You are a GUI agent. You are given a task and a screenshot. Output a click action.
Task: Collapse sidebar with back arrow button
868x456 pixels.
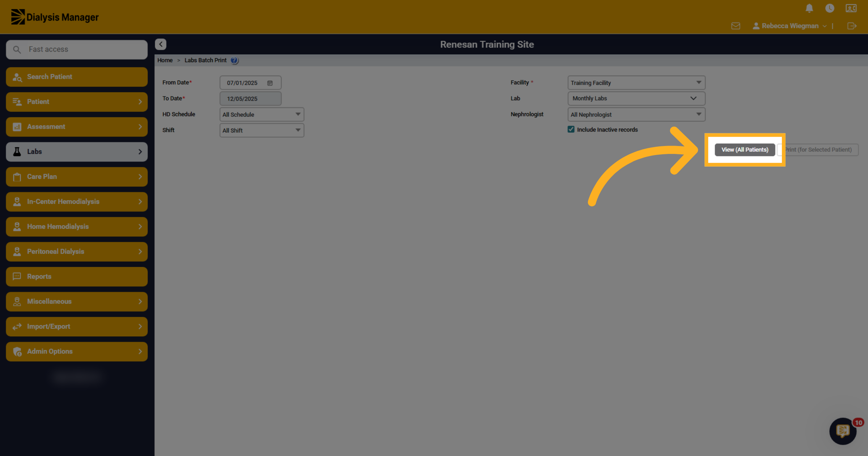pos(161,44)
